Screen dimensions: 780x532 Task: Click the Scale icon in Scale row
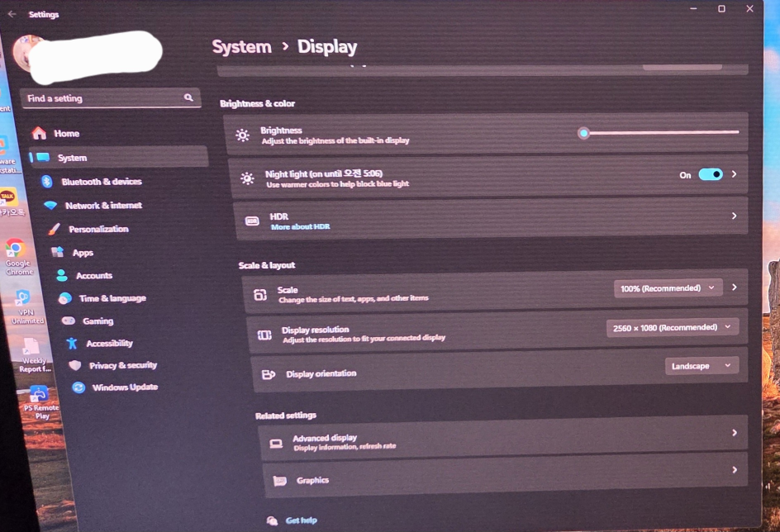[260, 295]
